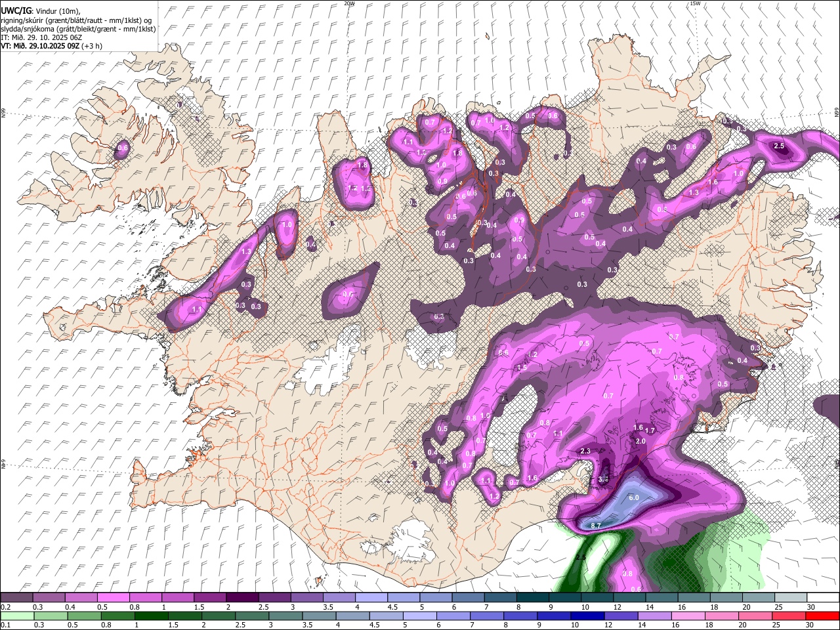The image size is (840, 630).
Task: Click the '15W' longitude label
Action: tap(696, 3)
